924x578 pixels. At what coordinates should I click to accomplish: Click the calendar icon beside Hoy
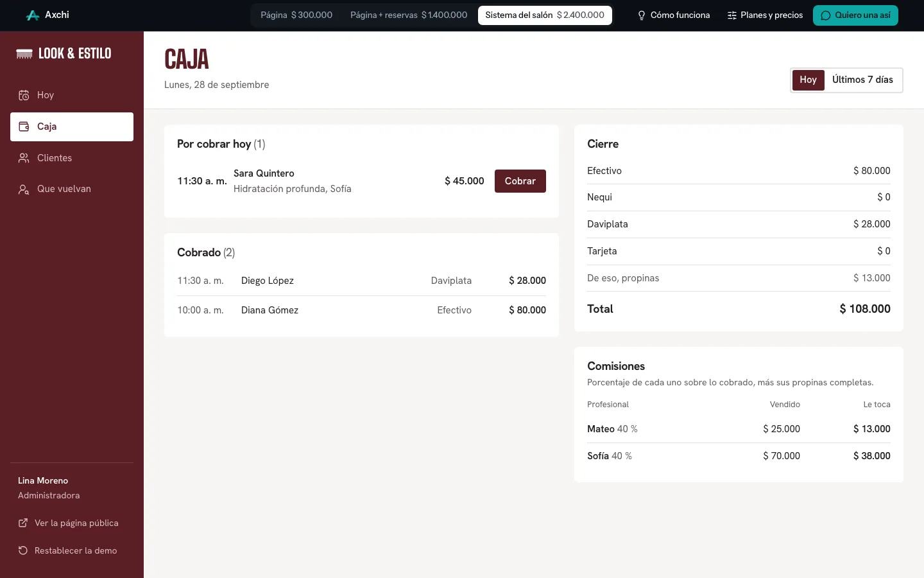[x=24, y=95]
